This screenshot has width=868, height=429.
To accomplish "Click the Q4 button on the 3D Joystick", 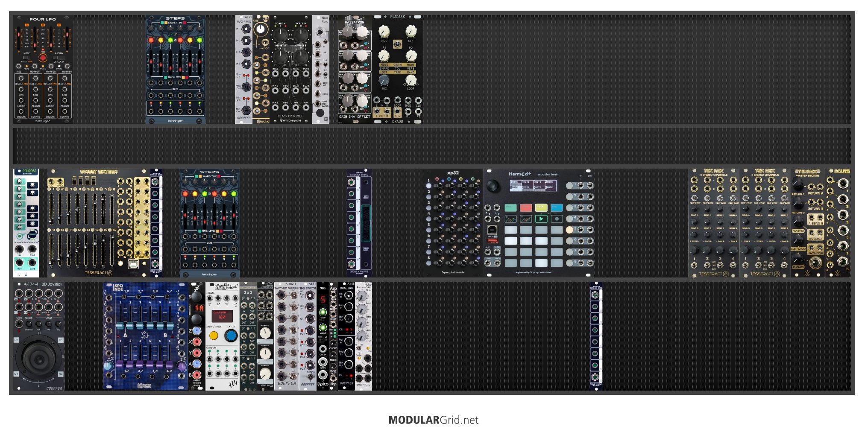I will [x=61, y=374].
